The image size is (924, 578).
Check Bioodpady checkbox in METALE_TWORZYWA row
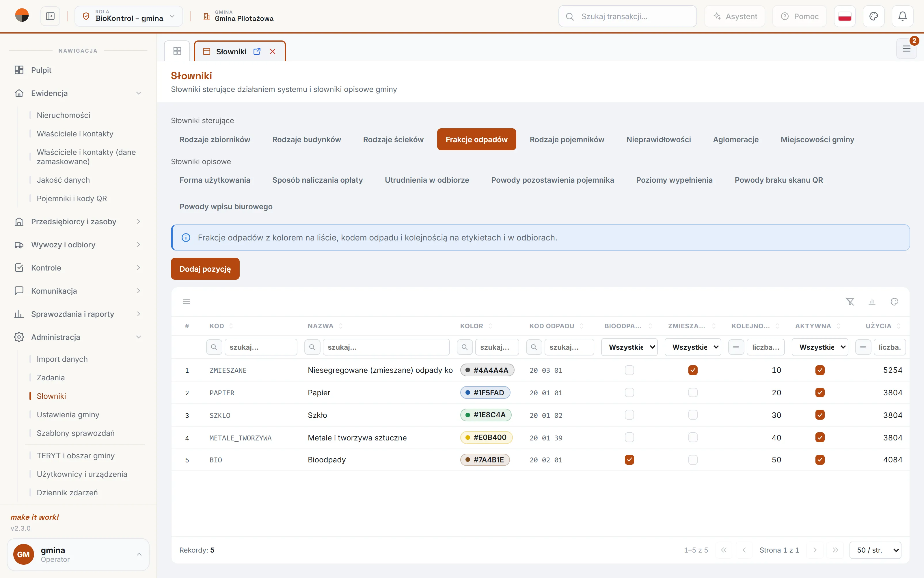(x=629, y=438)
